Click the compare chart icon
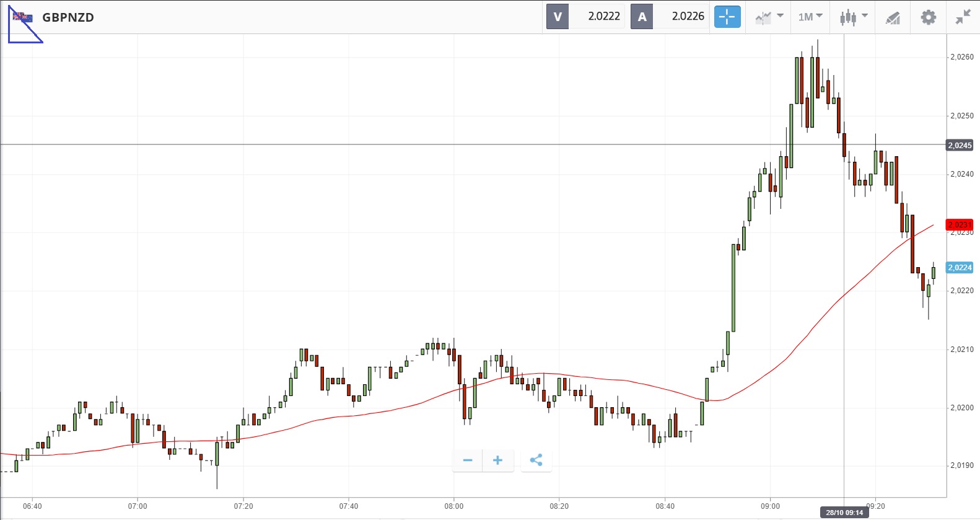This screenshot has width=980, height=520. click(x=763, y=17)
